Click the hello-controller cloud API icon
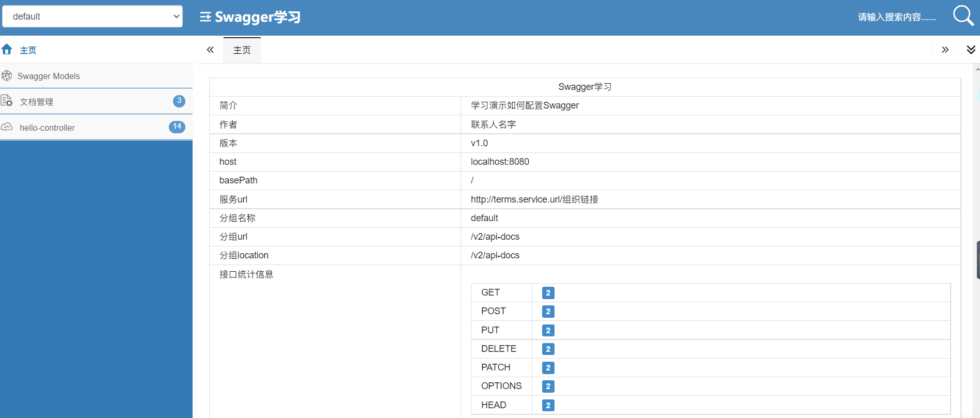The width and height of the screenshot is (980, 418). point(7,127)
